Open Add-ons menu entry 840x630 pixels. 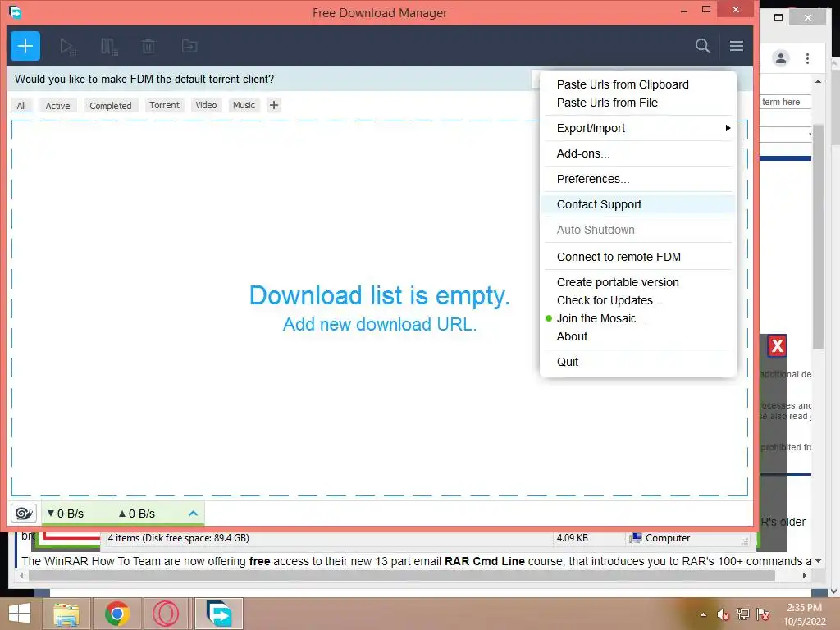[637, 153]
